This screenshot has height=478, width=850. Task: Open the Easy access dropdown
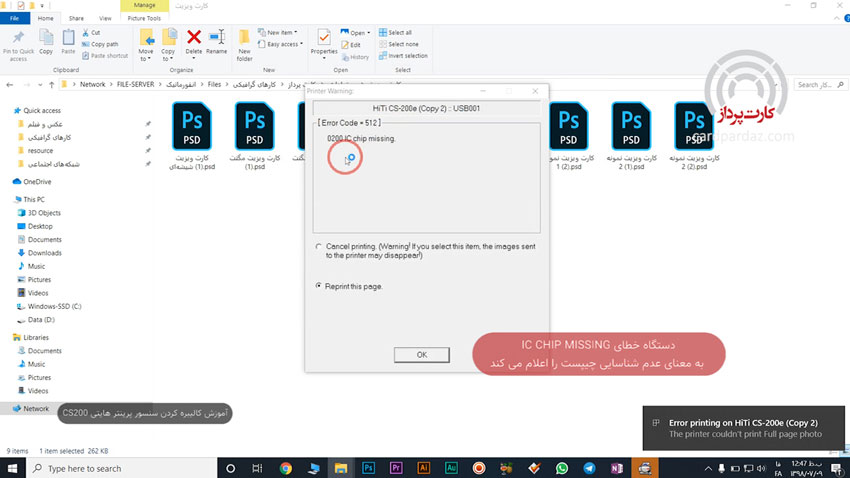[280, 44]
